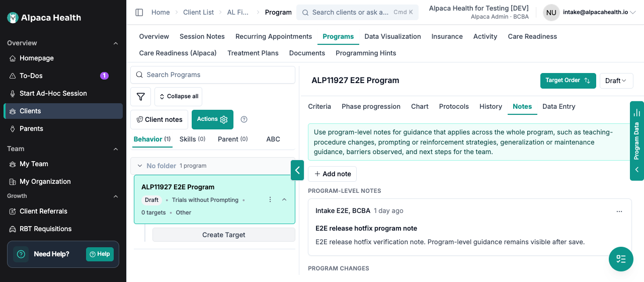
Task: Open the Actions gear menu
Action: [x=212, y=119]
